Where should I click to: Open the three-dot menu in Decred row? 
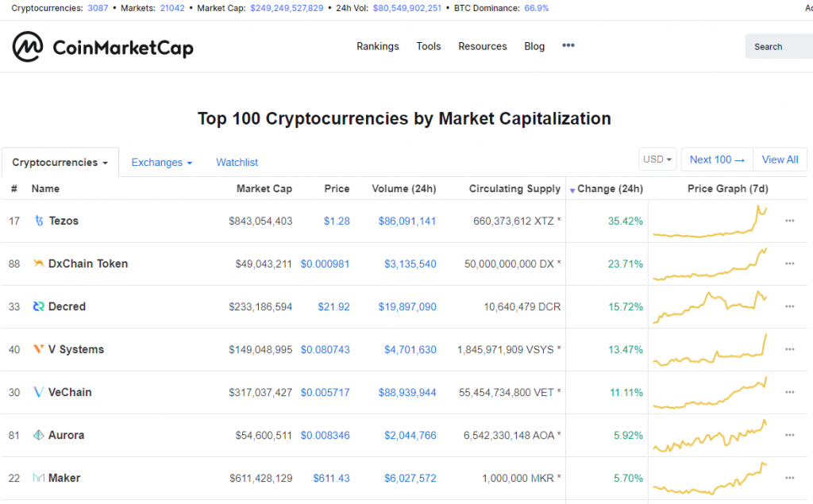790,306
